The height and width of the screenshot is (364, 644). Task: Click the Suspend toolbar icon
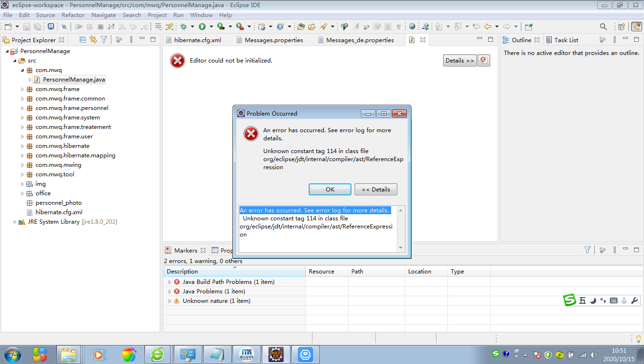(89, 27)
